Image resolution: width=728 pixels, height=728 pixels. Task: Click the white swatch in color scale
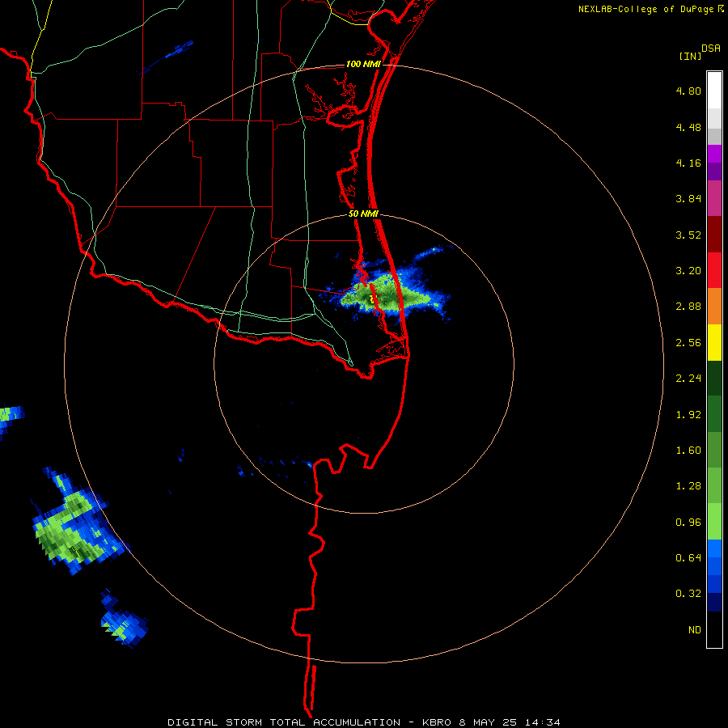click(714, 90)
